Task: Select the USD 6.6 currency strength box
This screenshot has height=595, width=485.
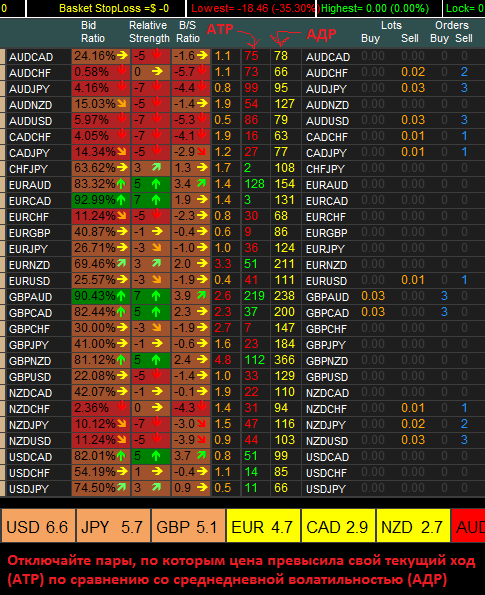Action: point(38,526)
